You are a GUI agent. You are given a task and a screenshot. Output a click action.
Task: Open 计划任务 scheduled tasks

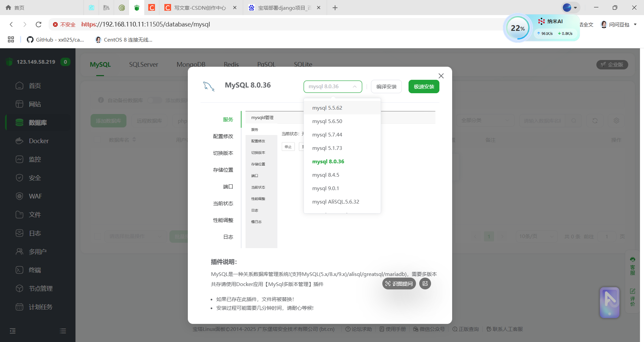[41, 307]
